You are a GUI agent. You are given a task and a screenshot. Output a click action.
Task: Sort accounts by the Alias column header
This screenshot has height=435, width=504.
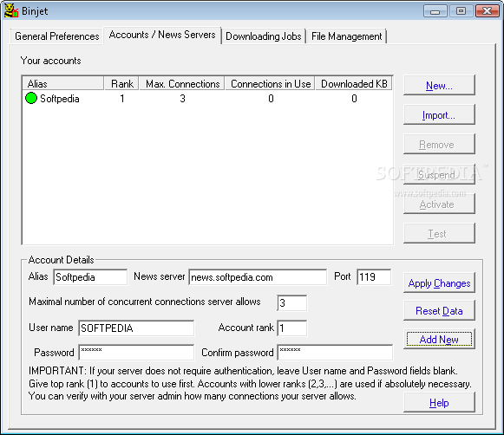(x=63, y=83)
